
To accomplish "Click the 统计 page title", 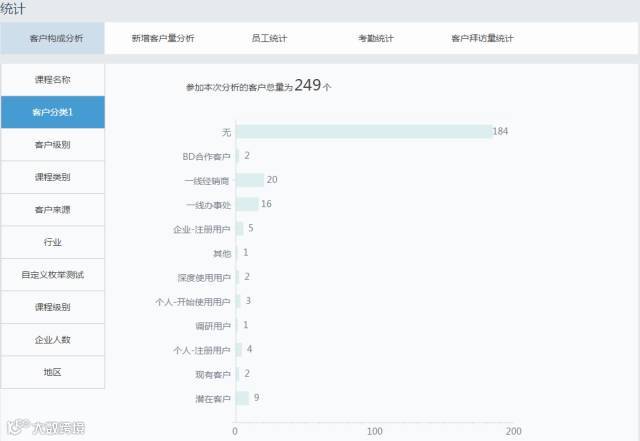I will tap(12, 8).
